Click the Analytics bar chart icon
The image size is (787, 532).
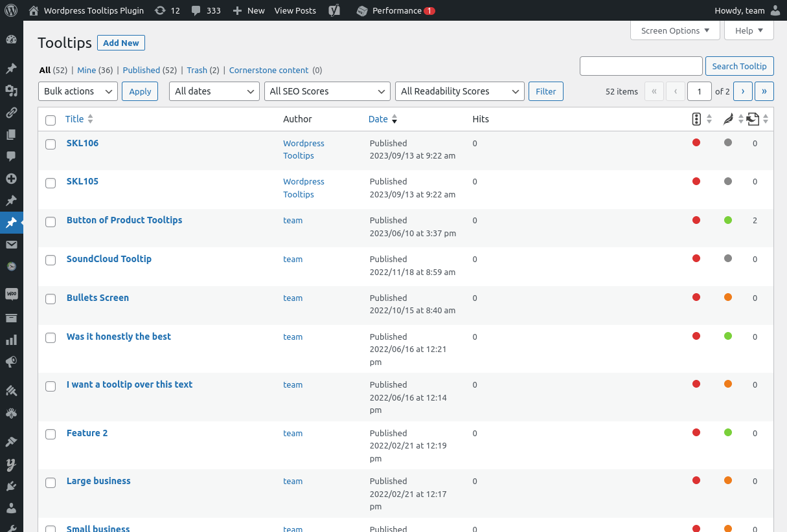[x=11, y=340]
